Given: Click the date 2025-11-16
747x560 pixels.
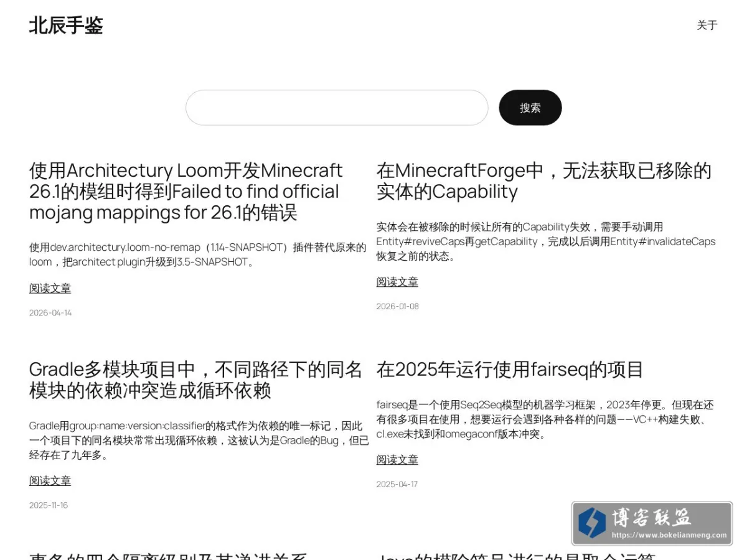Looking at the screenshot, I should (x=49, y=505).
